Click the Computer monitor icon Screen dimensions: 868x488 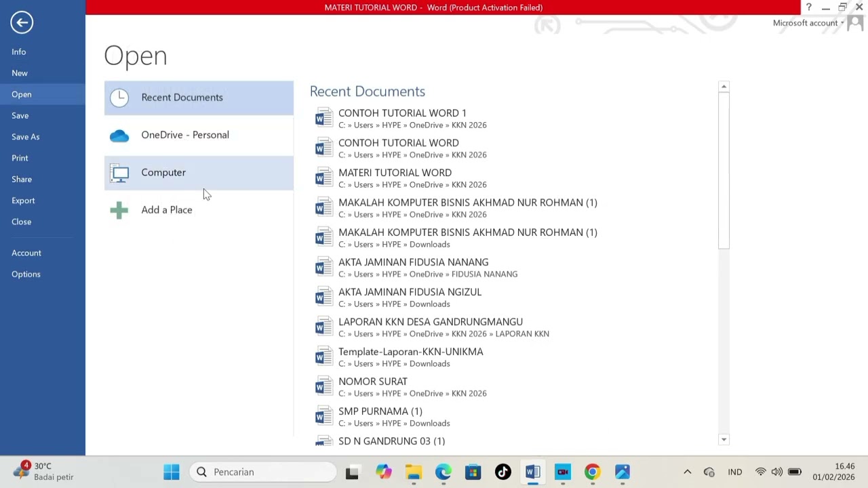[119, 174]
